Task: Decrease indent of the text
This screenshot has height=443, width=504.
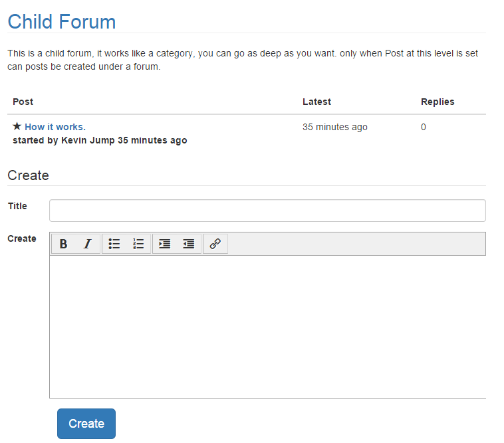Action: point(189,244)
